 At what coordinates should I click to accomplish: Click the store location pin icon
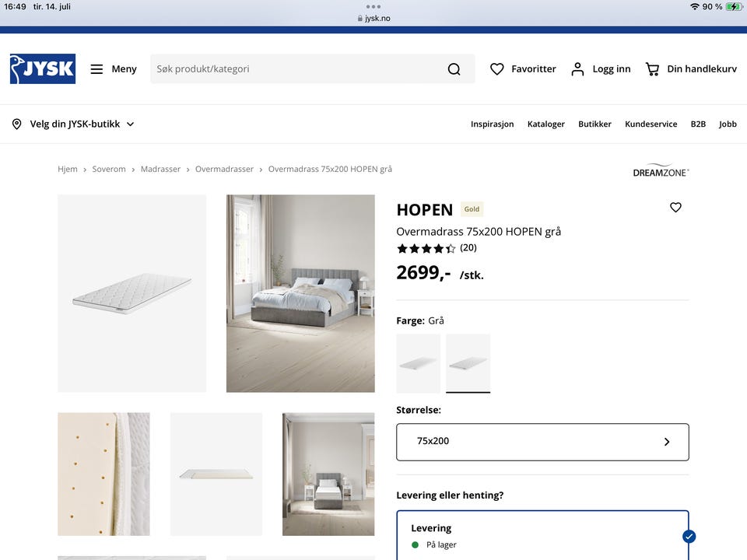[x=16, y=124]
